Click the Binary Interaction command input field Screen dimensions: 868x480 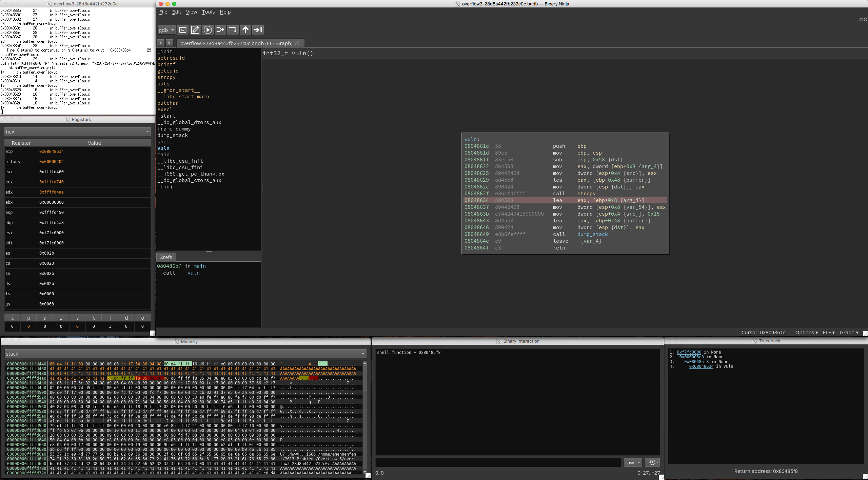498,462
